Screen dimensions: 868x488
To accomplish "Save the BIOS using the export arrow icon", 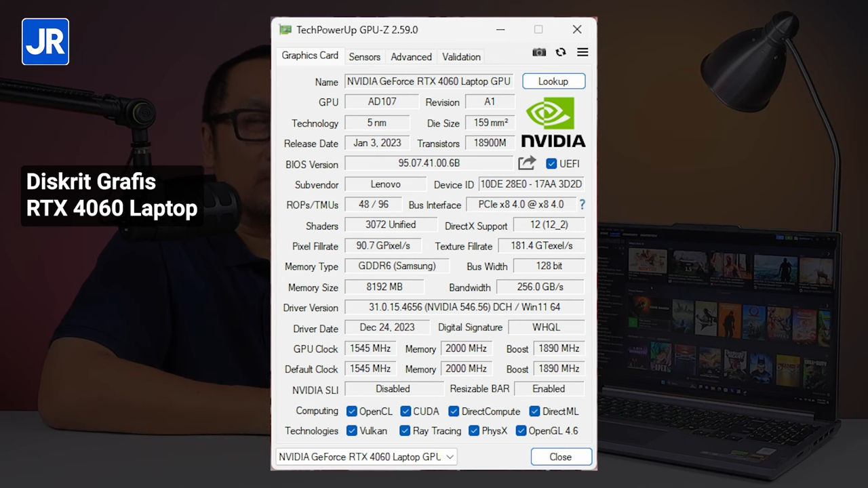I will coord(527,163).
